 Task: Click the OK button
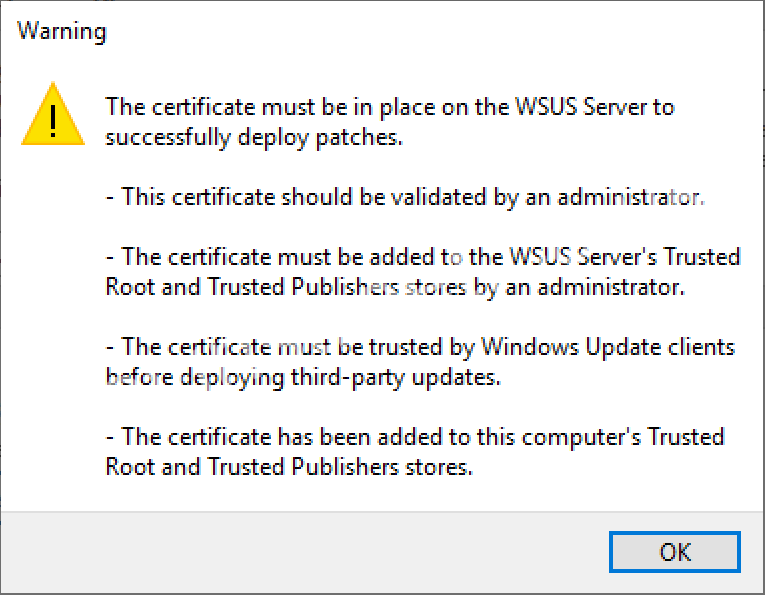point(675,552)
